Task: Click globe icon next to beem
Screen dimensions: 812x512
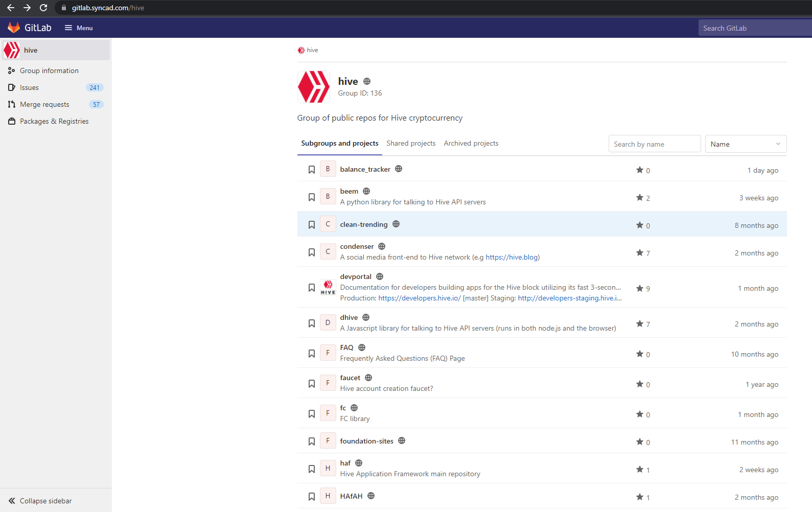Action: [366, 191]
